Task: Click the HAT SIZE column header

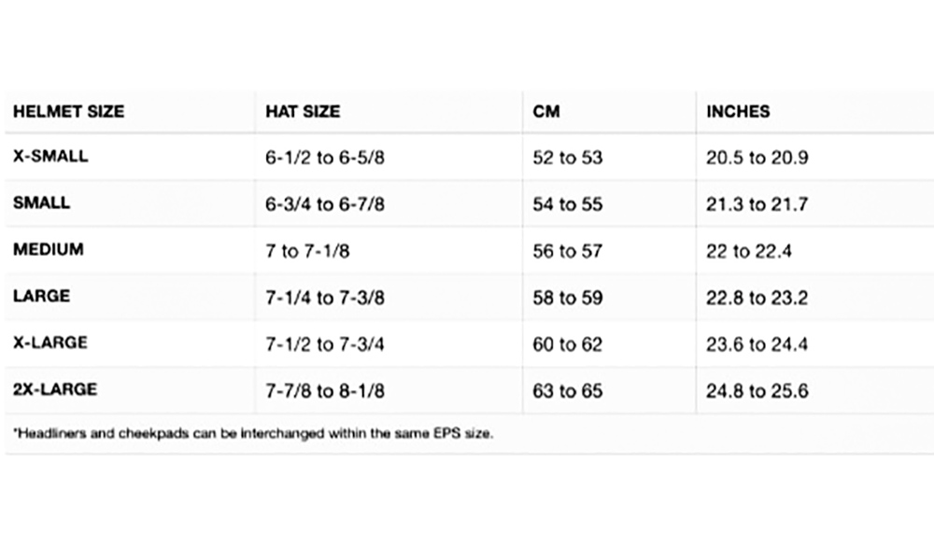Action: tap(303, 111)
